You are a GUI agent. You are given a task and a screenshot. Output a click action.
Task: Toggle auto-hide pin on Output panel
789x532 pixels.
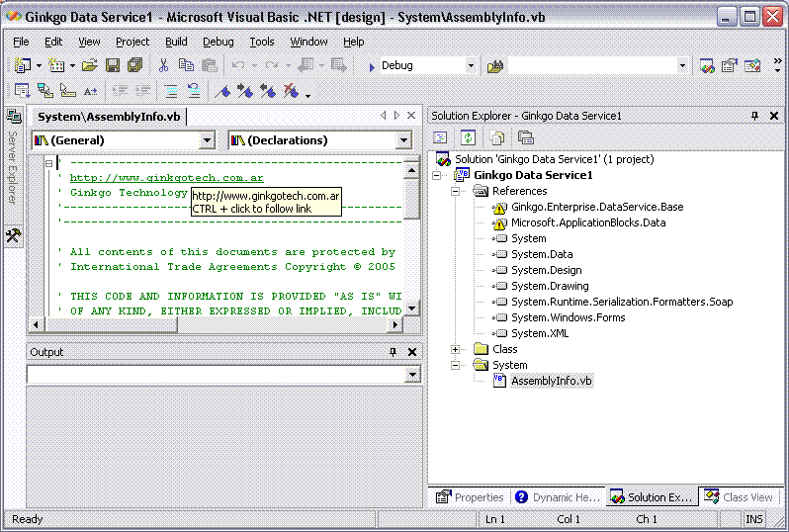[393, 352]
